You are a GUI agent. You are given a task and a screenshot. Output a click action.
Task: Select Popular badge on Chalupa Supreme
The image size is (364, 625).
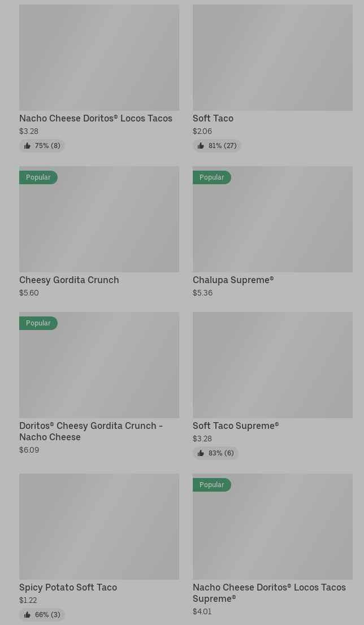[212, 177]
